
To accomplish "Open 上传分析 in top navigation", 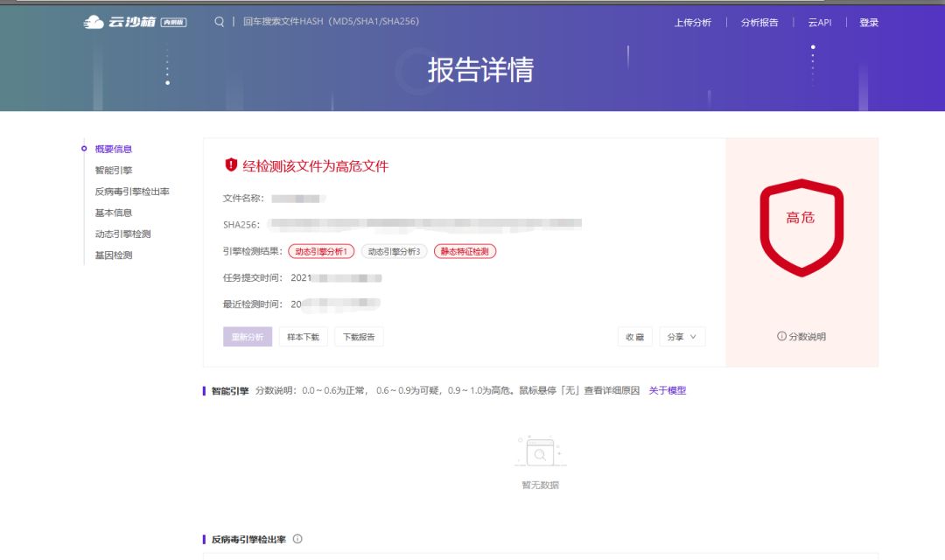I will tap(692, 22).
